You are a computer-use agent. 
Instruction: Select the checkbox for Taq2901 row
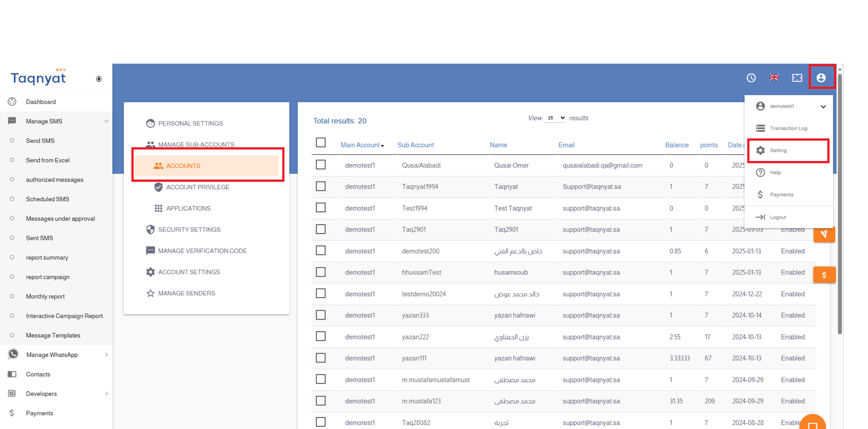321,229
